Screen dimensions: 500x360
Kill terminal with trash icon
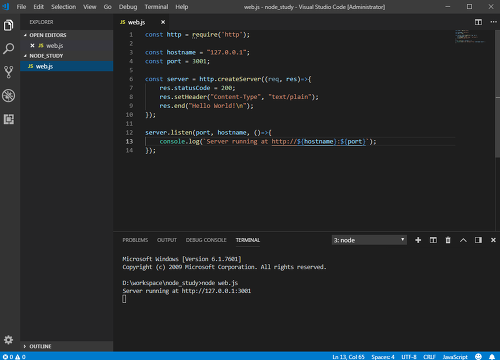pos(448,240)
